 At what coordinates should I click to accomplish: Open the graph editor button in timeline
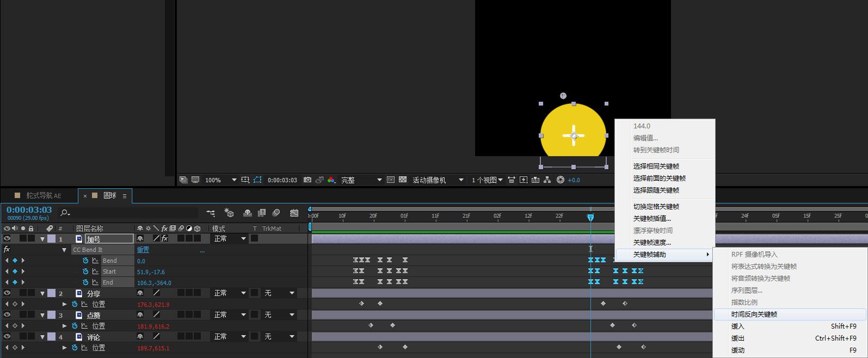[294, 213]
